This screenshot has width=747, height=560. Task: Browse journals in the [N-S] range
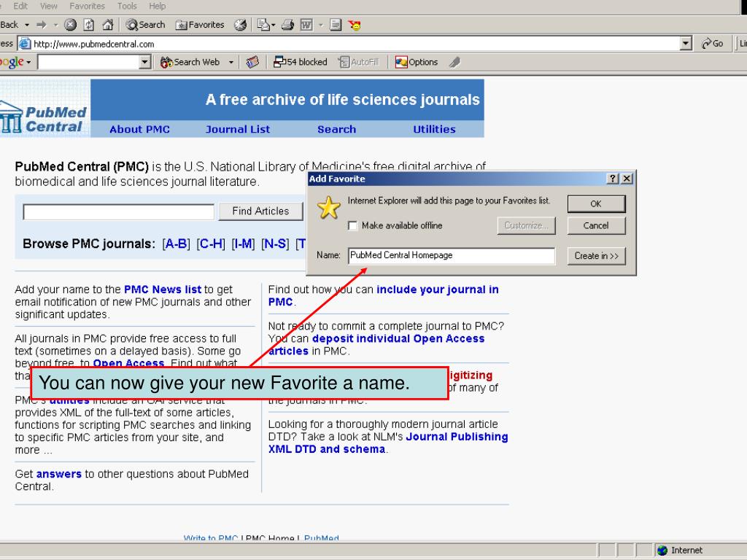click(x=275, y=244)
